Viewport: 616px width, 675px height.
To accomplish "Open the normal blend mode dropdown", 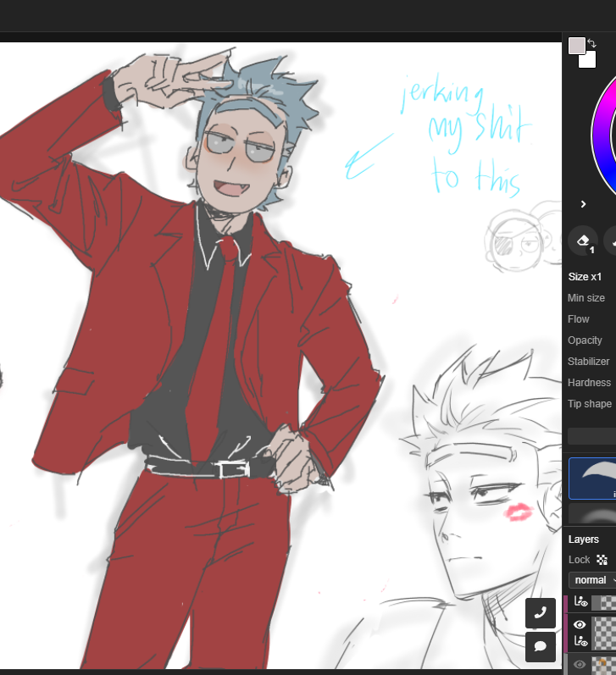I will click(593, 580).
